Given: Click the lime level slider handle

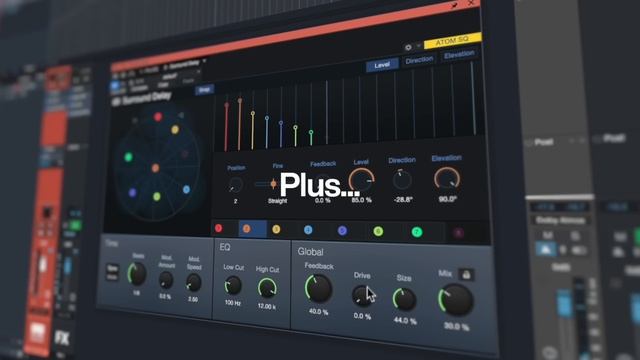Looking at the screenshot, I should (296, 128).
